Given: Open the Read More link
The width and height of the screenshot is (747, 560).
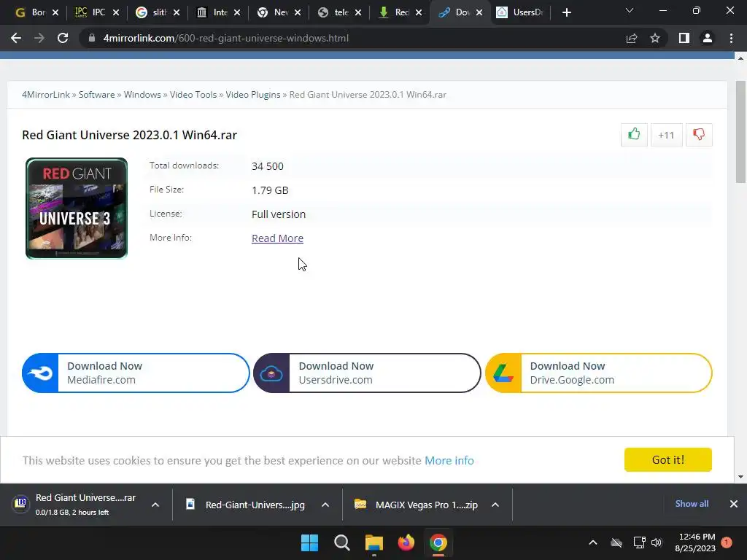Looking at the screenshot, I should [x=277, y=238].
